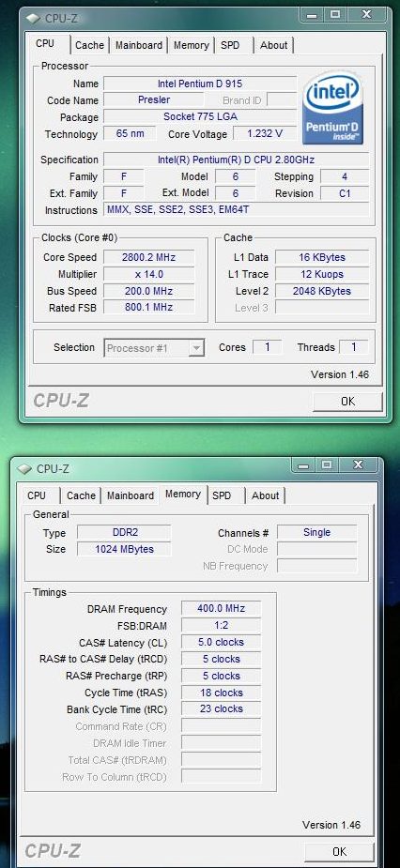Click the empty DC Mode field
This screenshot has height=868, width=400.
(316, 549)
